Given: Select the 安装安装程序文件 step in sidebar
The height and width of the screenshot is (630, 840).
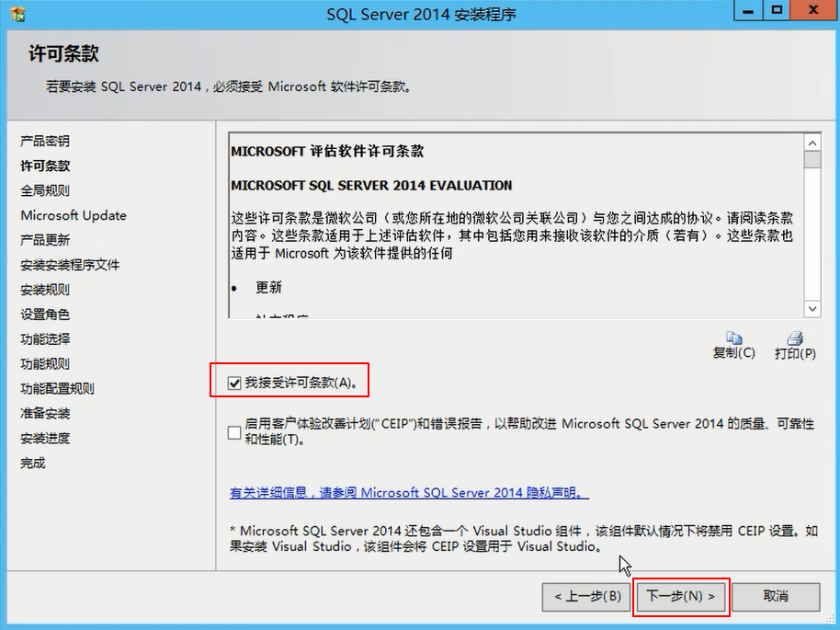Looking at the screenshot, I should click(70, 265).
